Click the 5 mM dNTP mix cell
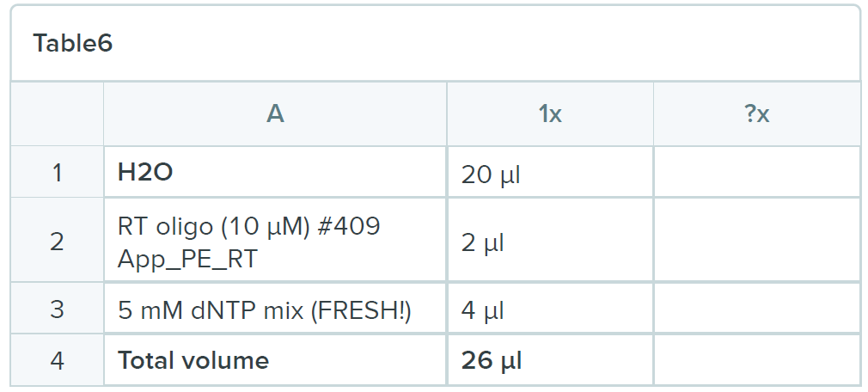Viewport: 868px width, 392px height. [x=275, y=309]
